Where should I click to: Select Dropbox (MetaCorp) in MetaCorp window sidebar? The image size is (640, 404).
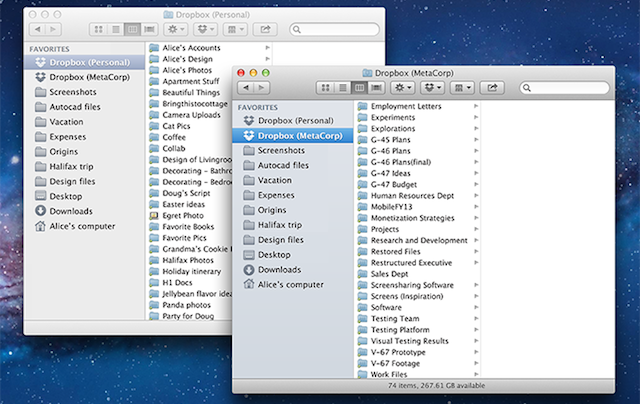(x=293, y=135)
